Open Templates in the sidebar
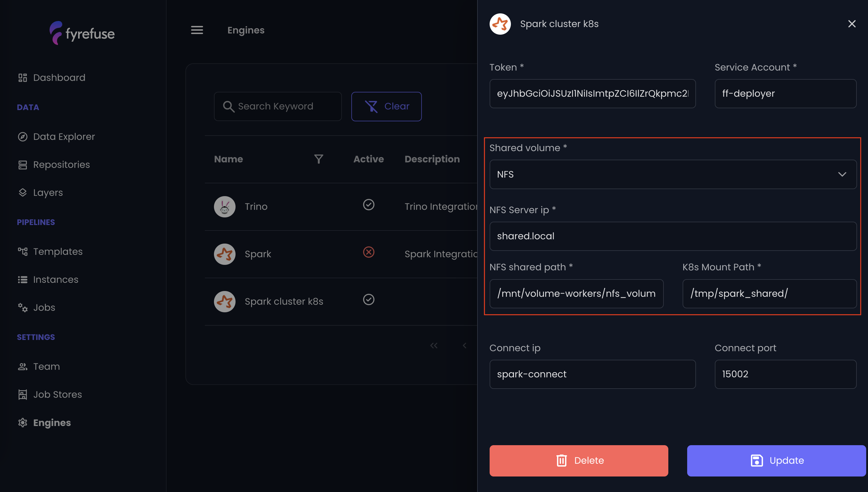Viewport: 868px width, 492px height. point(50,251)
